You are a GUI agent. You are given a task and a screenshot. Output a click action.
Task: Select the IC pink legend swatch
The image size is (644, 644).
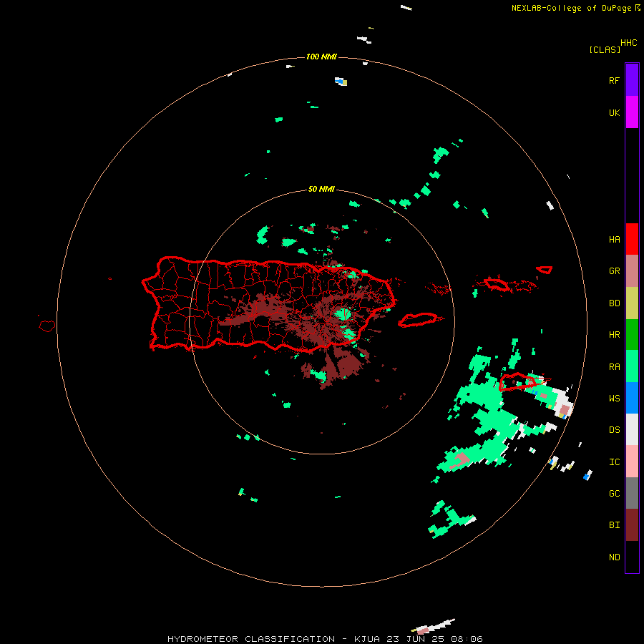point(632,462)
